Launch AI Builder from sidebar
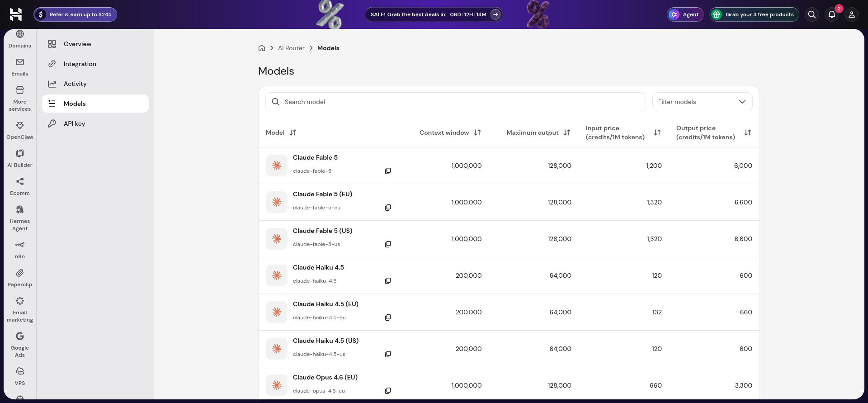Screen dimensions: 868x403 point(20,159)
